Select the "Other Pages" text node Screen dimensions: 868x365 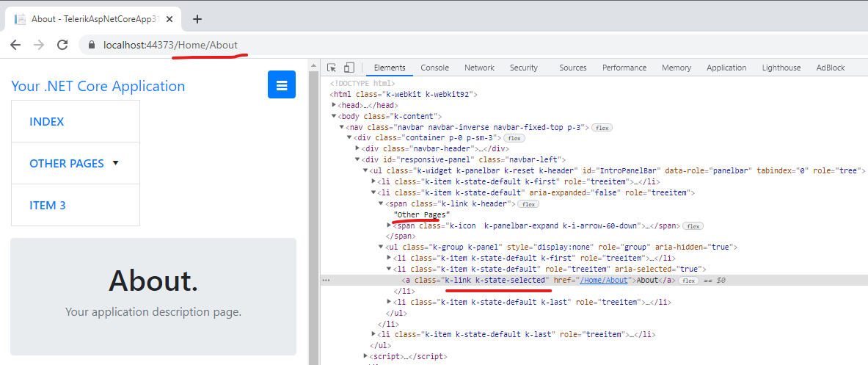pos(422,214)
